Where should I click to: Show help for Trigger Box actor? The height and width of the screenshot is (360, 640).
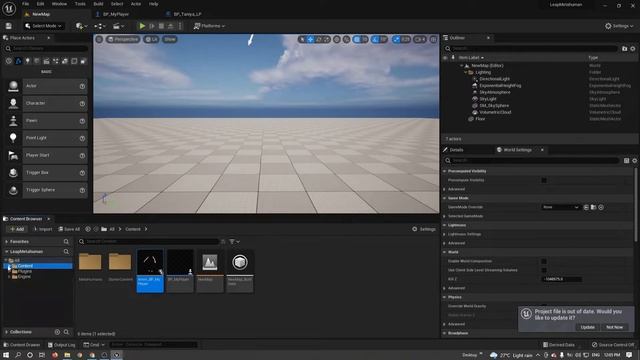[82, 173]
